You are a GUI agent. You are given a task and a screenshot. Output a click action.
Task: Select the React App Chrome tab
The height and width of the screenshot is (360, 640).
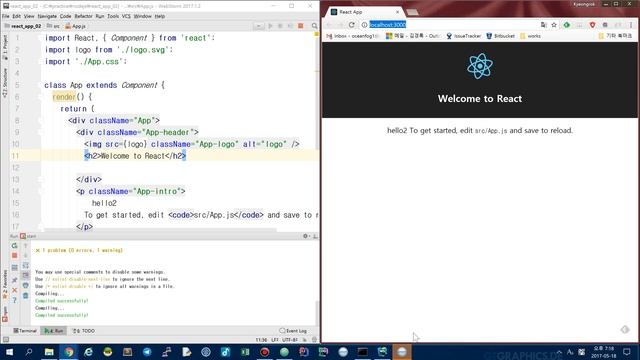coord(363,12)
